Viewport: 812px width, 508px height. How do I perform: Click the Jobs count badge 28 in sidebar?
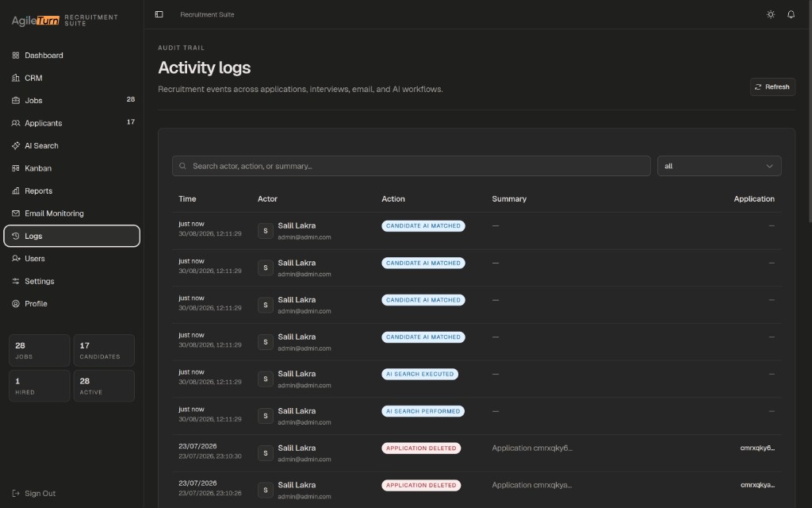pos(131,99)
